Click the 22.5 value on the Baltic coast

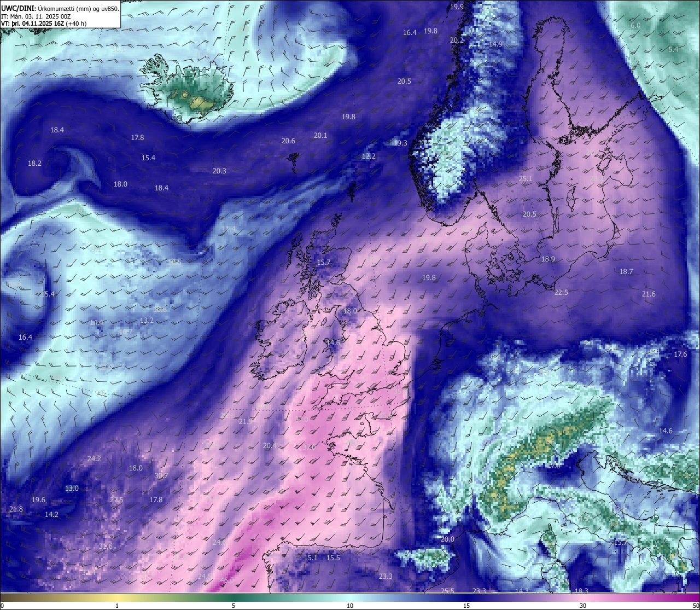561,292
